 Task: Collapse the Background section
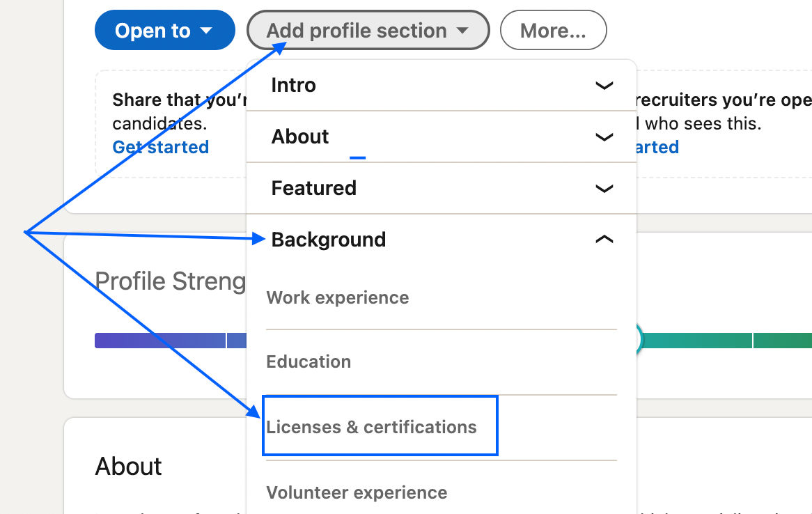tap(604, 239)
